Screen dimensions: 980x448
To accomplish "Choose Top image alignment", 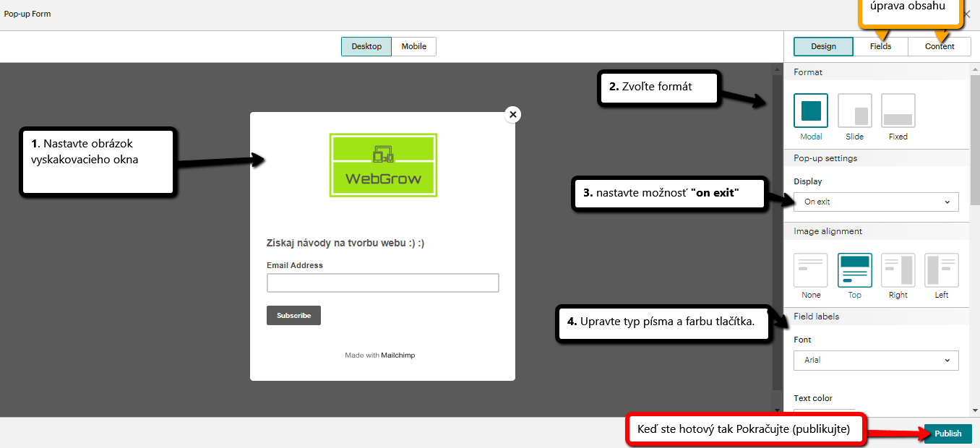I will pyautogui.click(x=855, y=270).
